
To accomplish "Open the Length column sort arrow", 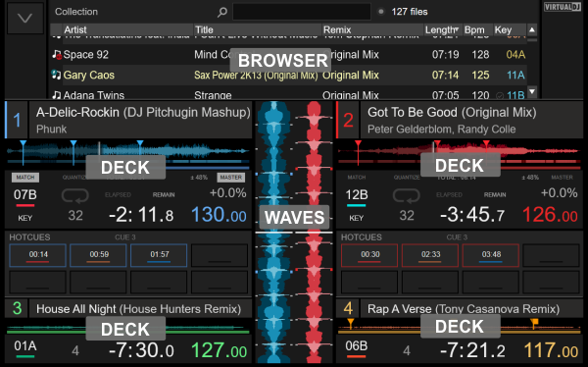I will pos(457,29).
